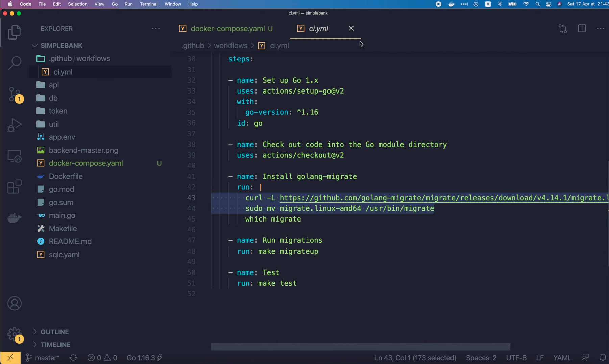Open README.md in explorer
The width and height of the screenshot is (609, 364).
[x=70, y=241]
